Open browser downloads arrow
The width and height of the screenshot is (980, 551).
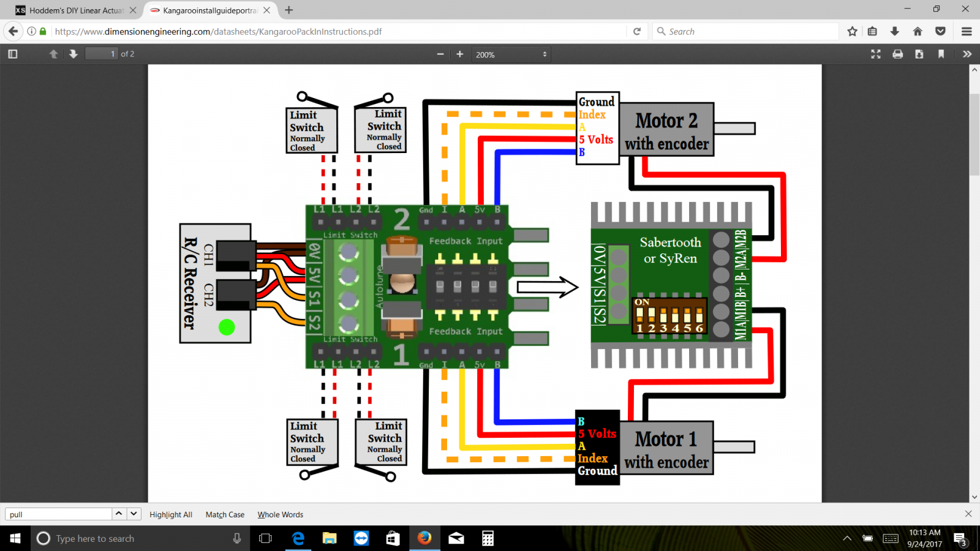tap(895, 31)
